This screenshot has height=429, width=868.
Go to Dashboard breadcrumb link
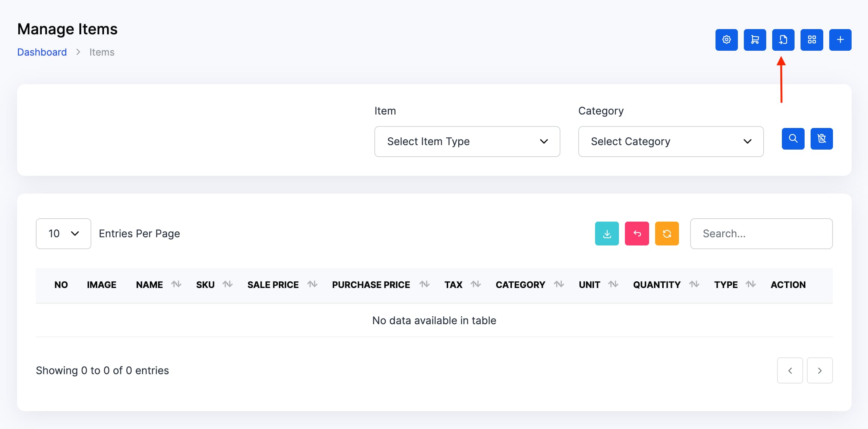[x=42, y=52]
